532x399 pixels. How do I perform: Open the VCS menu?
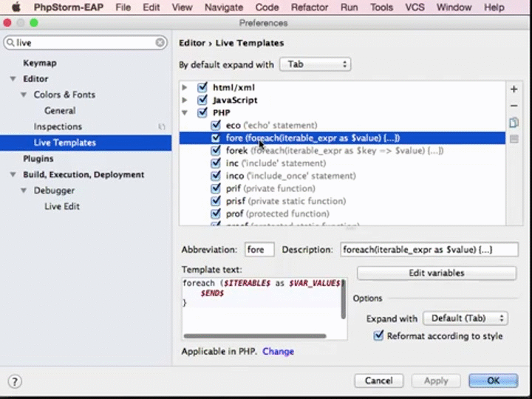tap(415, 7)
